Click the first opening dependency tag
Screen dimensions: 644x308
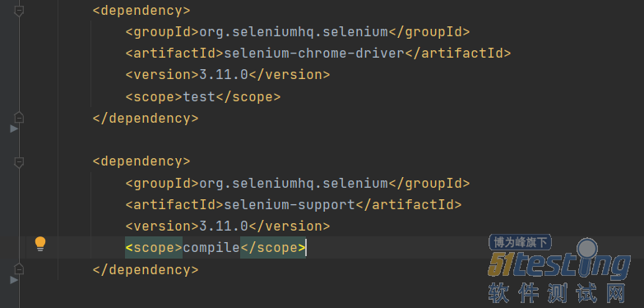141,11
